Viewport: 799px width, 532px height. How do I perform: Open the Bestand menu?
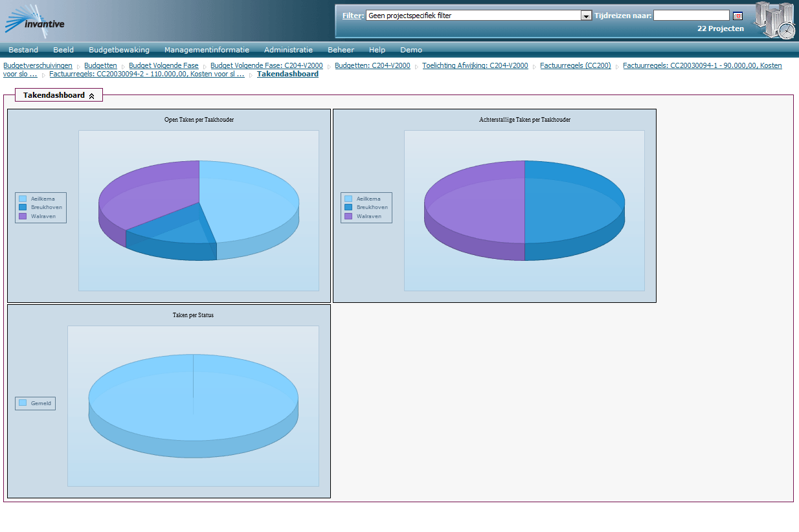23,50
